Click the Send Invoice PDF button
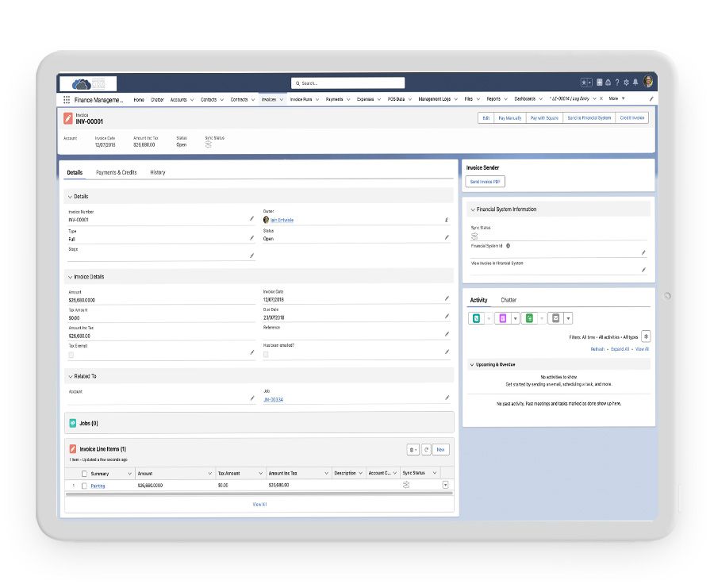This screenshot has width=714, height=588. (x=486, y=182)
